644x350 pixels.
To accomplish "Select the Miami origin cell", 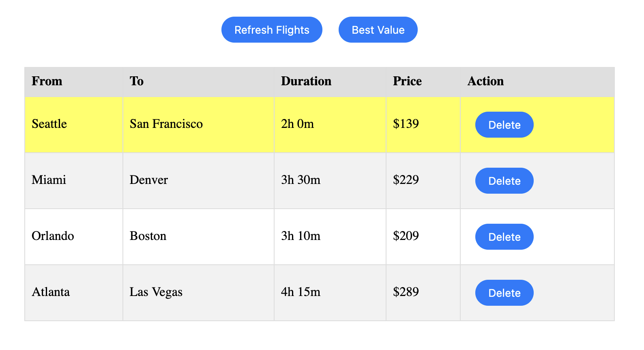I will pyautogui.click(x=49, y=180).
